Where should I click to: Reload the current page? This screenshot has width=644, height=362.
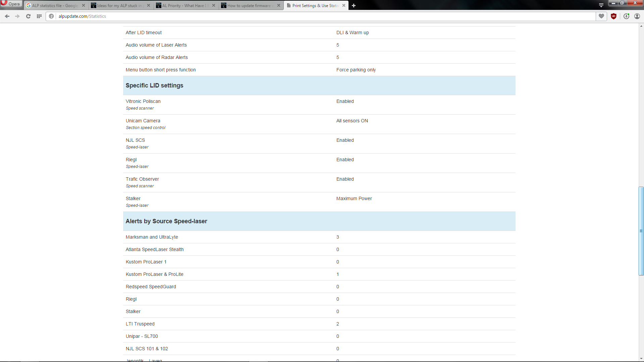click(29, 16)
